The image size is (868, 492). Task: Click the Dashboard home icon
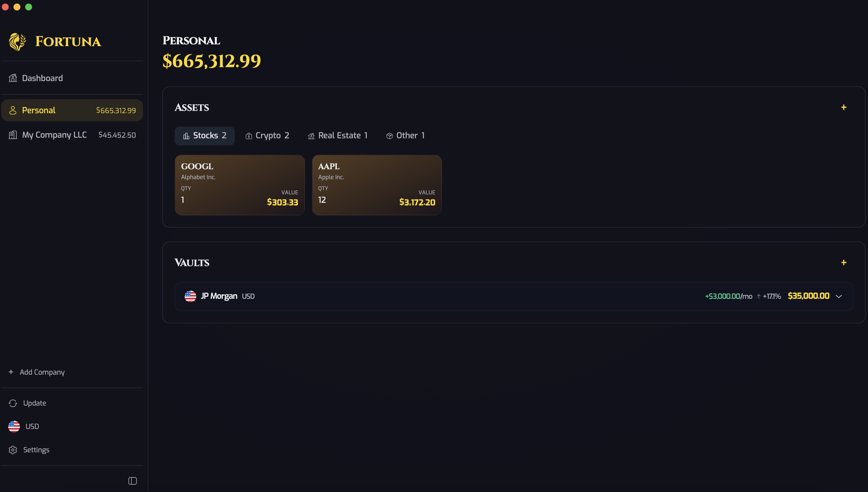click(x=13, y=78)
